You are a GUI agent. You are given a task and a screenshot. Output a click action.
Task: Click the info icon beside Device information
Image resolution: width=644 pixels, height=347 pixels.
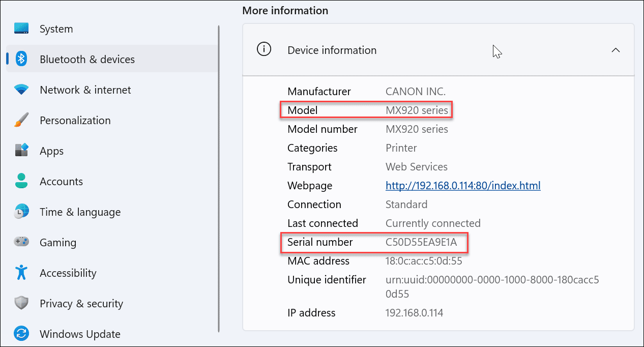point(264,49)
